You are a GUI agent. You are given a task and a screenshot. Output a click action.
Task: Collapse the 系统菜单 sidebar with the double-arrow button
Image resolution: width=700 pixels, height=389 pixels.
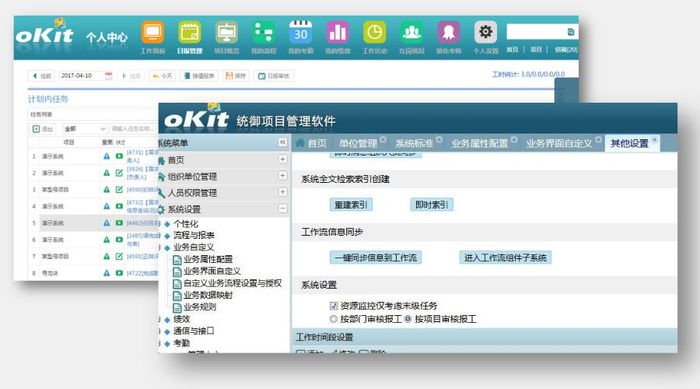[283, 142]
